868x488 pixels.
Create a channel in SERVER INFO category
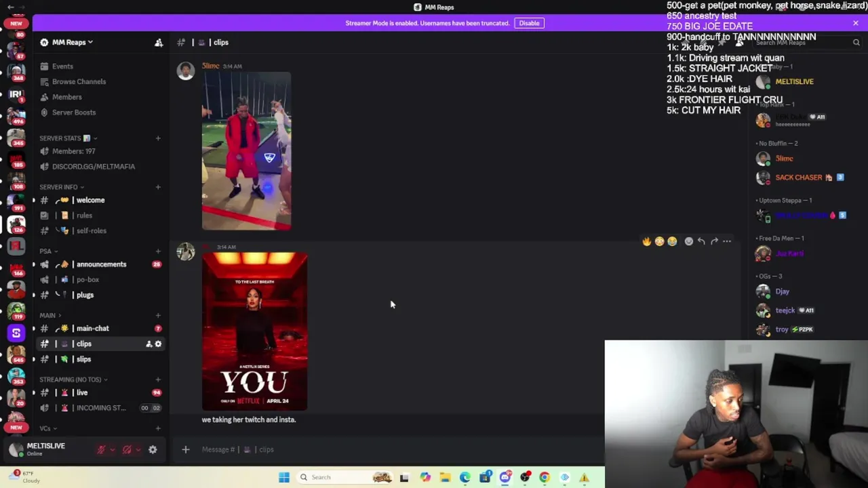coord(158,187)
